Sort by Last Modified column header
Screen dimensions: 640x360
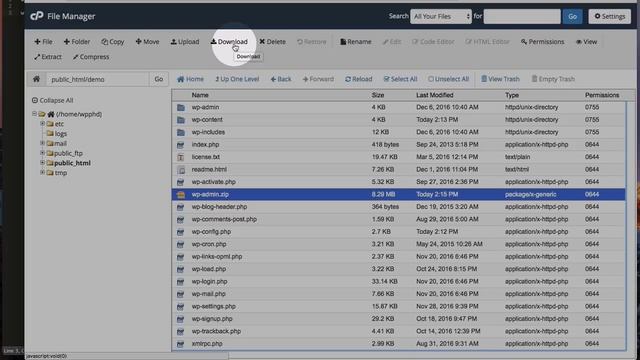tap(435, 95)
